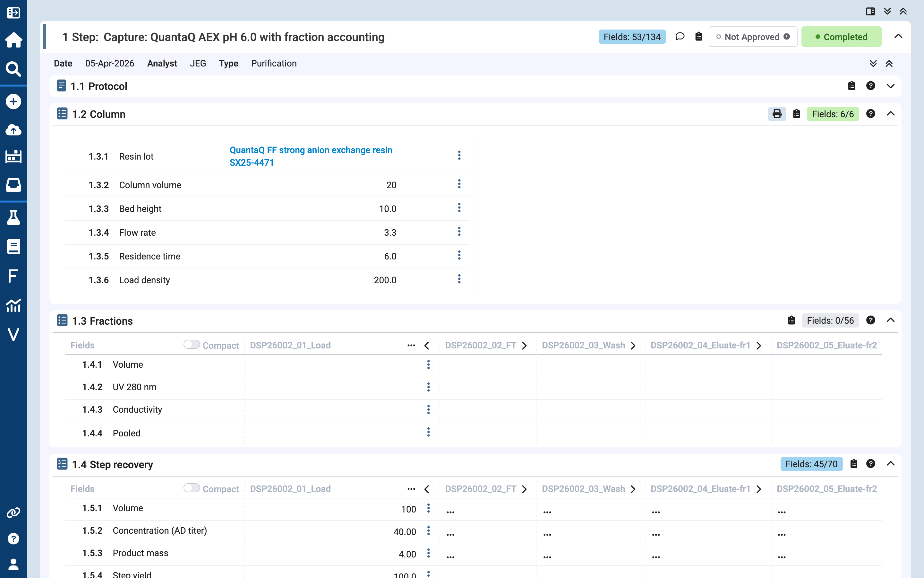
Task: Open the Resin lot row options menu
Action: [459, 155]
